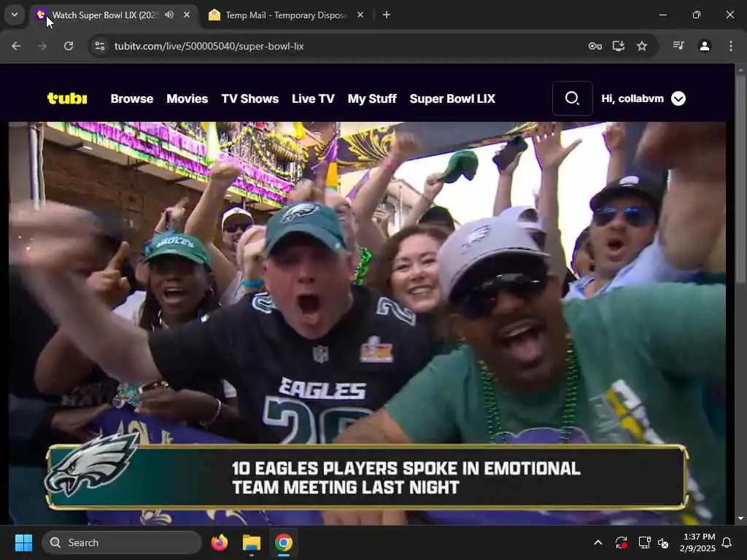Open My Stuff page
This screenshot has height=560, width=747.
(x=372, y=98)
